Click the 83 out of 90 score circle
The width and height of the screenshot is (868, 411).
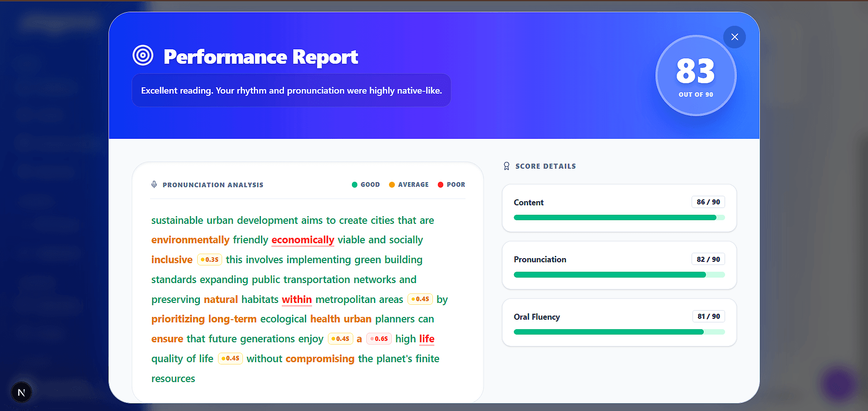tap(696, 76)
